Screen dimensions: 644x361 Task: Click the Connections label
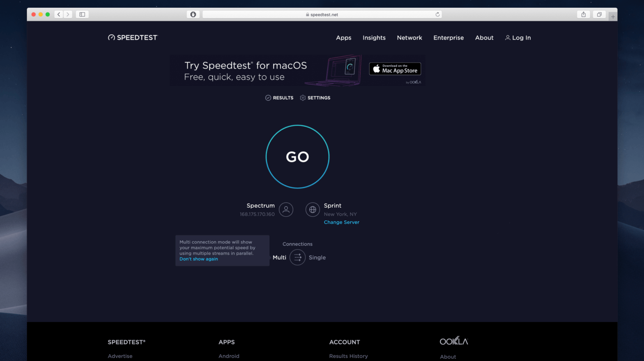click(297, 244)
